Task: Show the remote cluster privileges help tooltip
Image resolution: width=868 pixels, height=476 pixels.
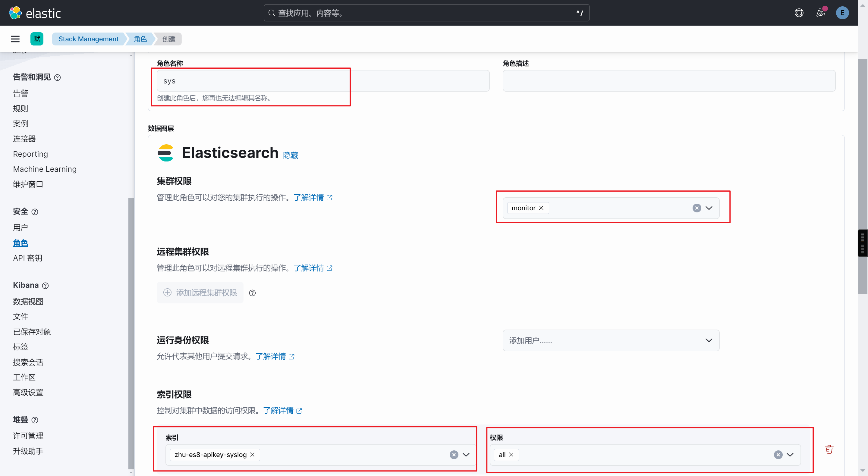Action: click(x=252, y=293)
